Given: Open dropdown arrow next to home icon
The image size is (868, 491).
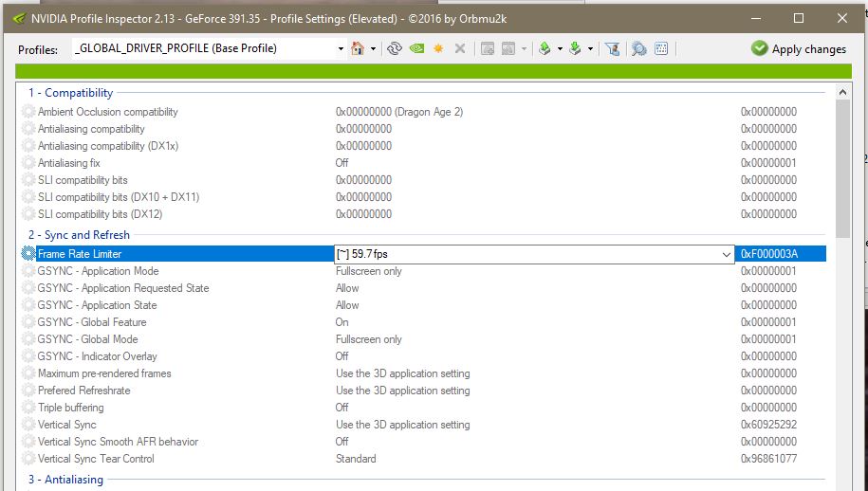Looking at the screenshot, I should pyautogui.click(x=373, y=49).
